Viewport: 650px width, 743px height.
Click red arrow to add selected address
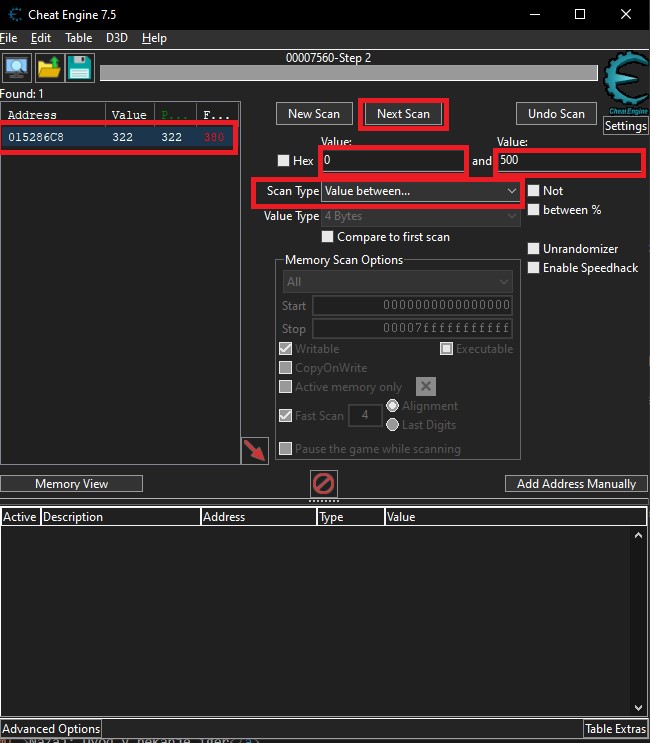255,450
